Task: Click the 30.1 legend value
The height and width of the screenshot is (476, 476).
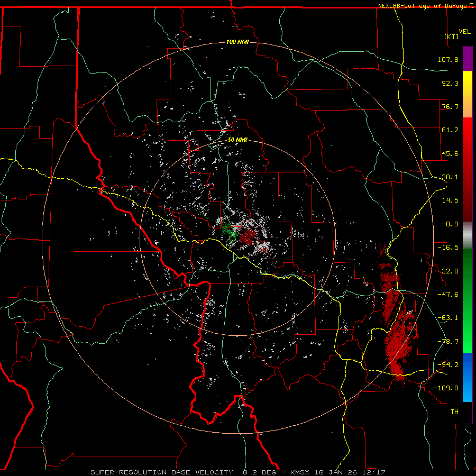Action: pyautogui.click(x=450, y=177)
